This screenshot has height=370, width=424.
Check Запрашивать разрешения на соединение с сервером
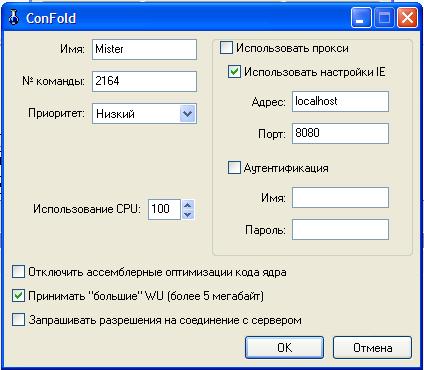18,320
